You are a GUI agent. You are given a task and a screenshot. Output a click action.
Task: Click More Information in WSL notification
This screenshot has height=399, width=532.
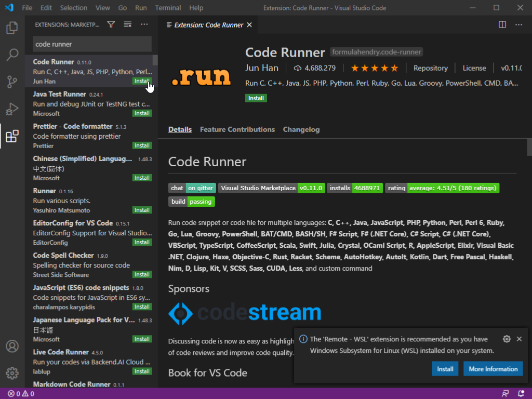pos(493,369)
